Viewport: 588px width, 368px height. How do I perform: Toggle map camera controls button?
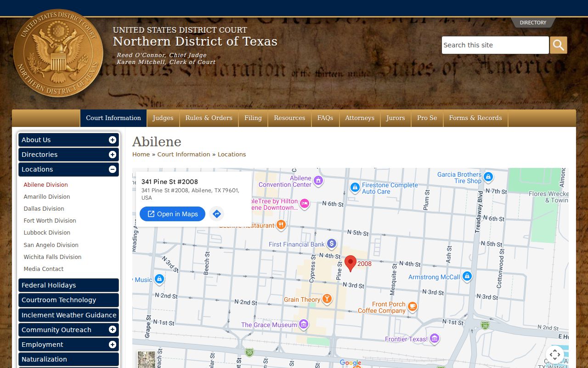[555, 355]
